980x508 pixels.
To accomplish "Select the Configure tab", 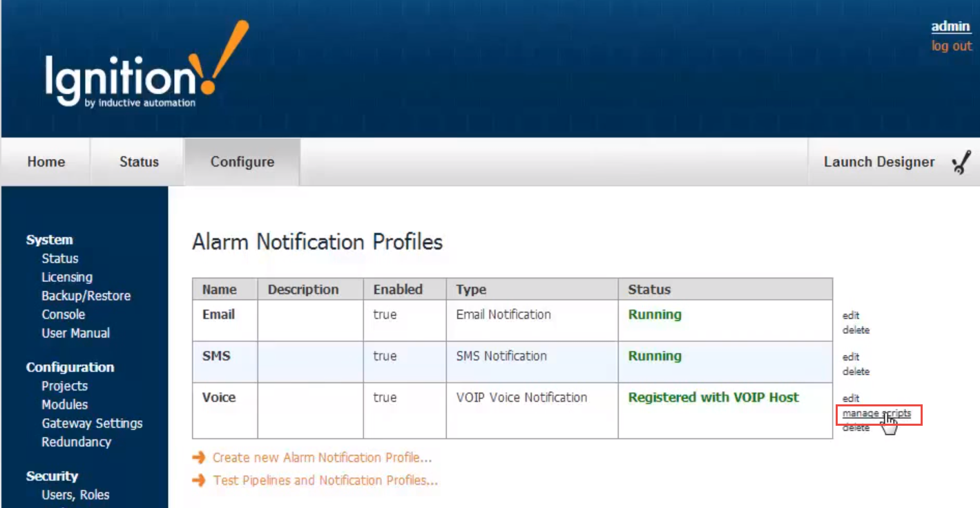I will [242, 162].
